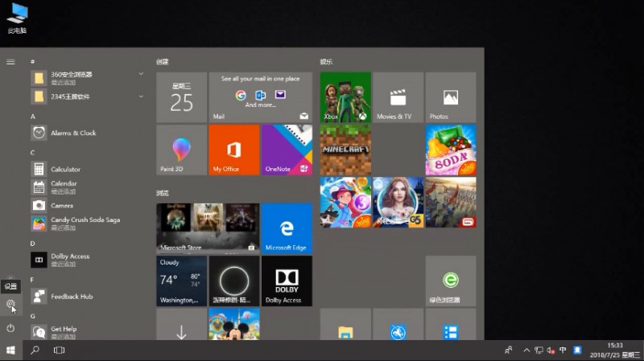
Task: Open the File Explorer folder tile
Action: coord(345,324)
